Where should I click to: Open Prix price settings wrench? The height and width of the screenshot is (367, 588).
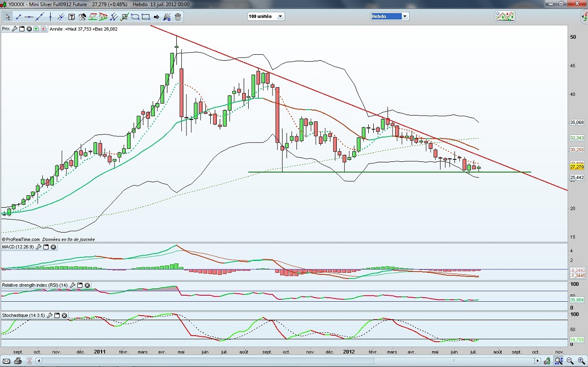(14, 29)
